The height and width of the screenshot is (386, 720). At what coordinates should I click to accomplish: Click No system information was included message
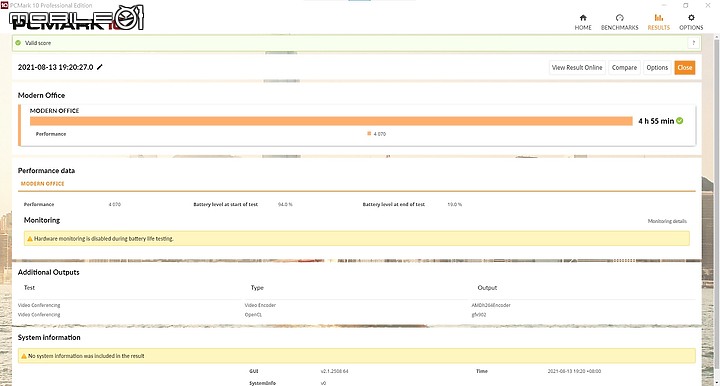coord(86,356)
